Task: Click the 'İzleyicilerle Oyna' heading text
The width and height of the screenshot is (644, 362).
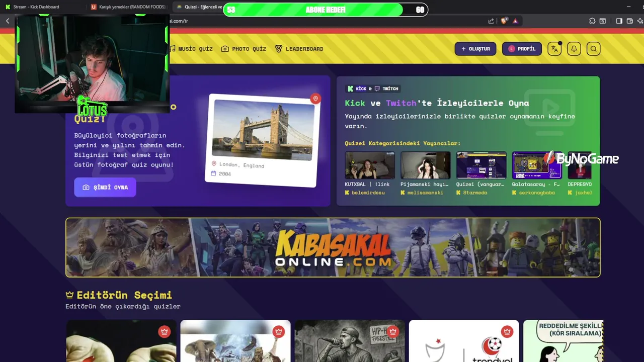Action: (482, 103)
